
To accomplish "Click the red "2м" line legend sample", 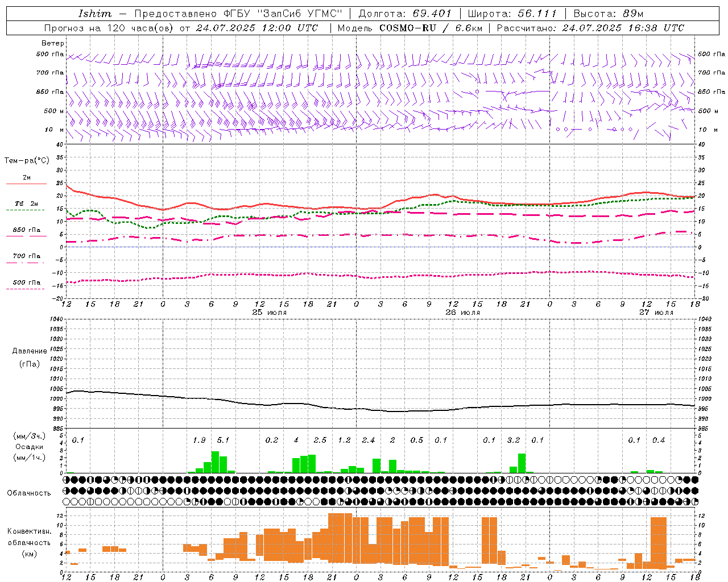I will coord(26,184).
